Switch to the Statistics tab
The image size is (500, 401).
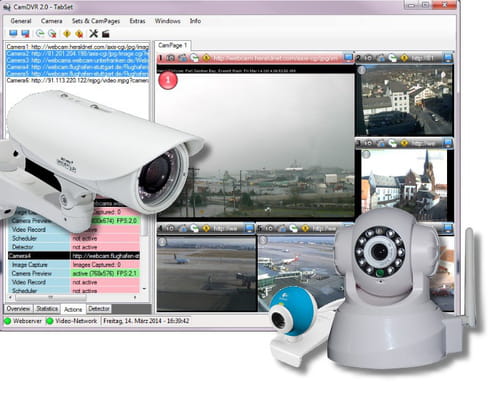coord(47,309)
